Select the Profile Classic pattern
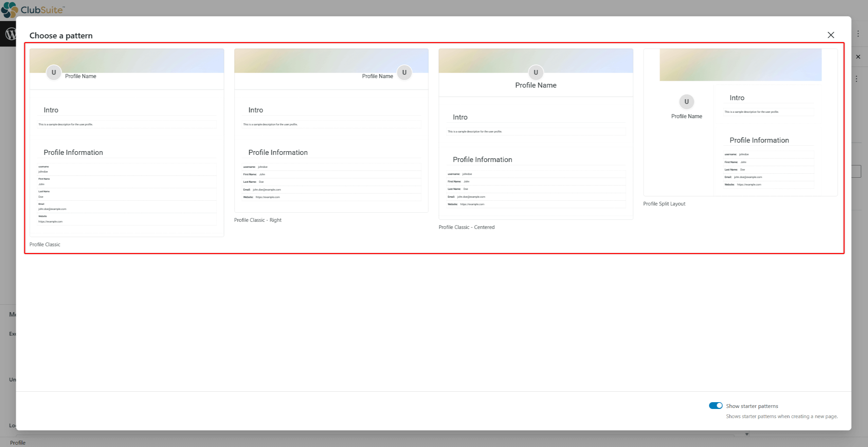Image resolution: width=868 pixels, height=447 pixels. 126,143
